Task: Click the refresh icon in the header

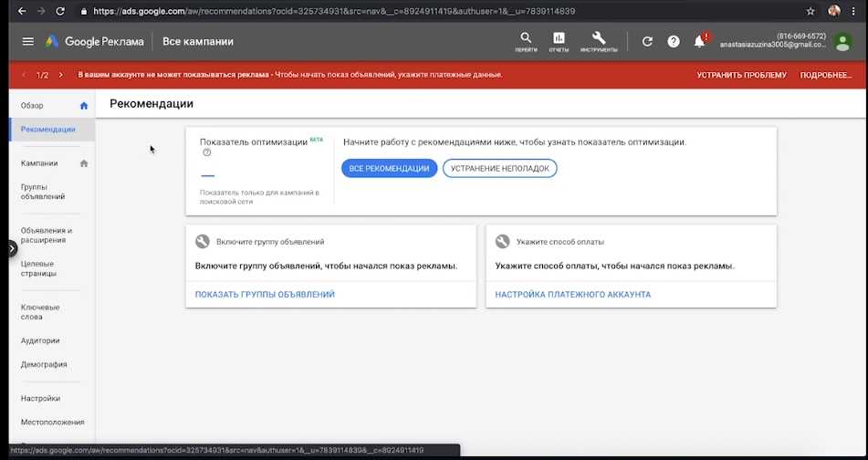Action: click(647, 41)
